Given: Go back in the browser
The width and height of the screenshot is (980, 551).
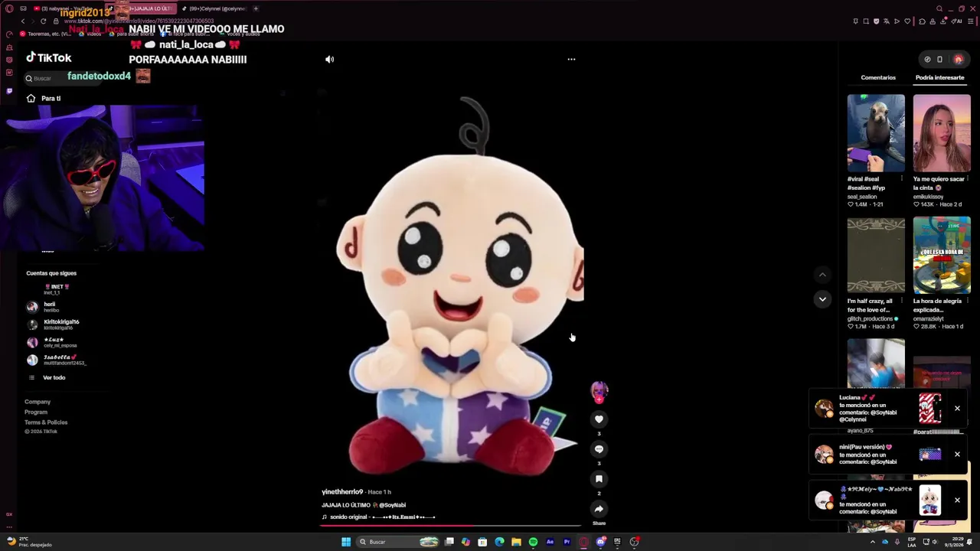Looking at the screenshot, I should 23,21.
